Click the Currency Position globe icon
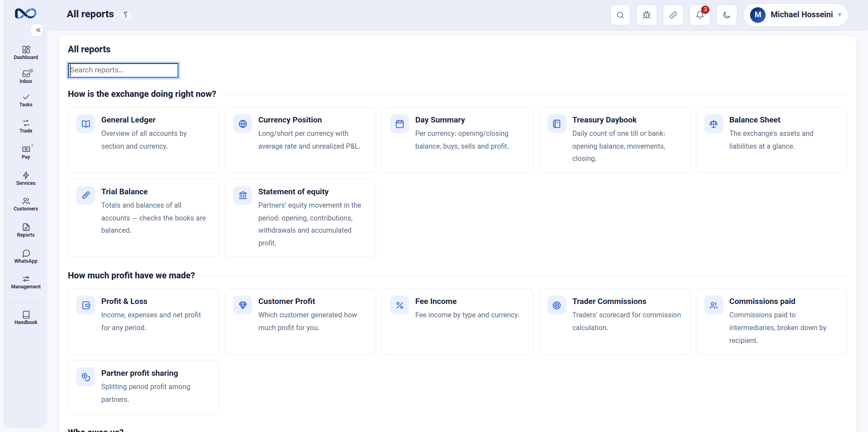Image resolution: width=868 pixels, height=432 pixels. (243, 124)
